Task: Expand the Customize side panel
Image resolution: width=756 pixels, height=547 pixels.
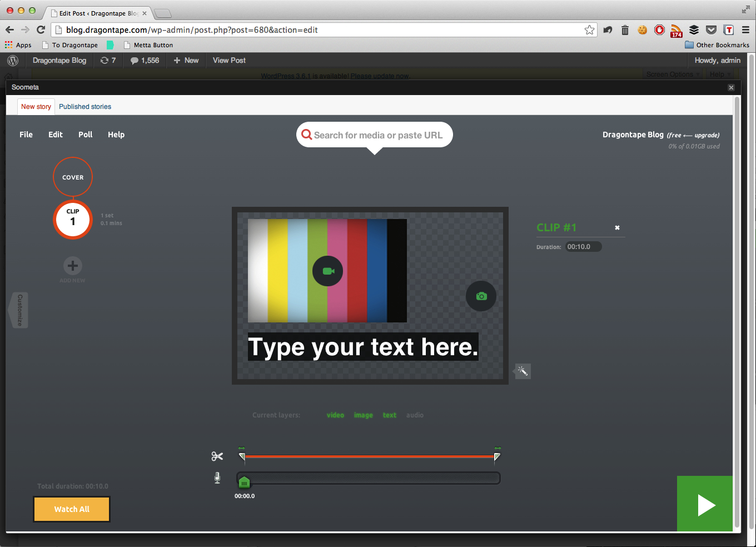Action: (18, 310)
